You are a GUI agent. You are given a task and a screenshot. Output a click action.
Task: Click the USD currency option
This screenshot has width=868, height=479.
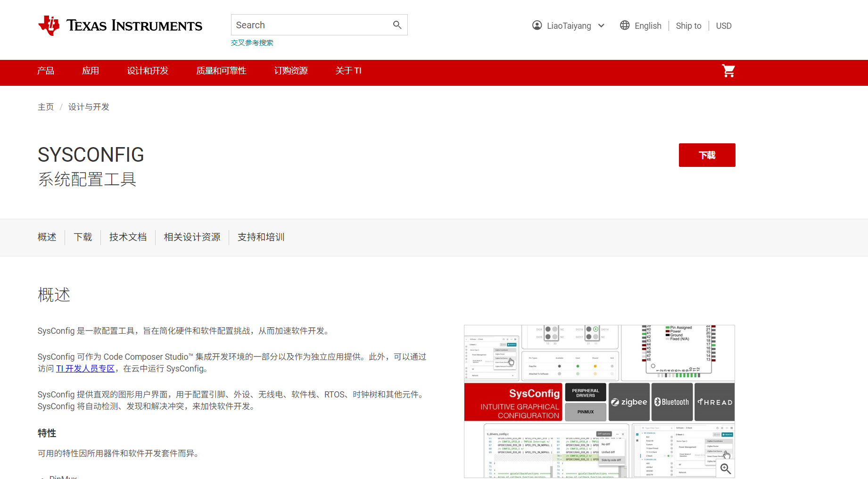[724, 26]
